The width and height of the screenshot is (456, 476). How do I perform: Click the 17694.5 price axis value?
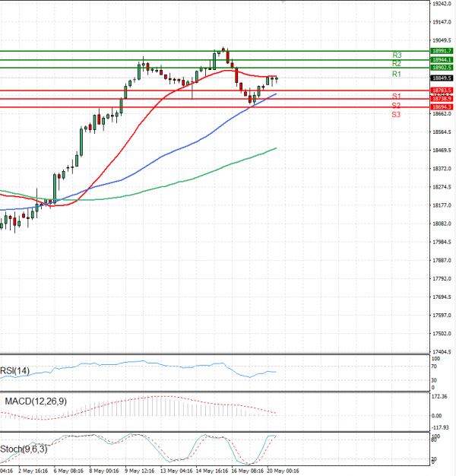442,297
